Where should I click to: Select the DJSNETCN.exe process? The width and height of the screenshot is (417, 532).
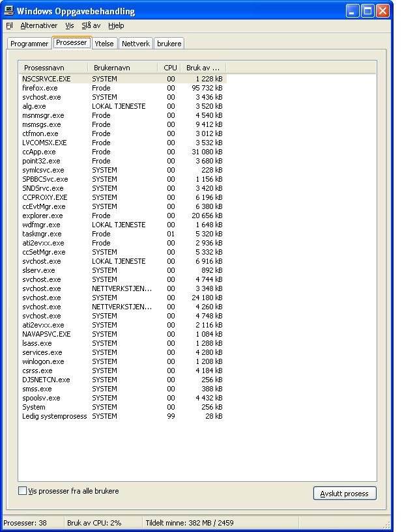coord(122,380)
